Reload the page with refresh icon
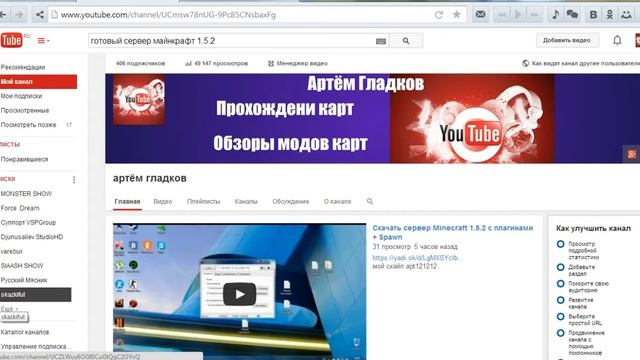 pyautogui.click(x=439, y=15)
